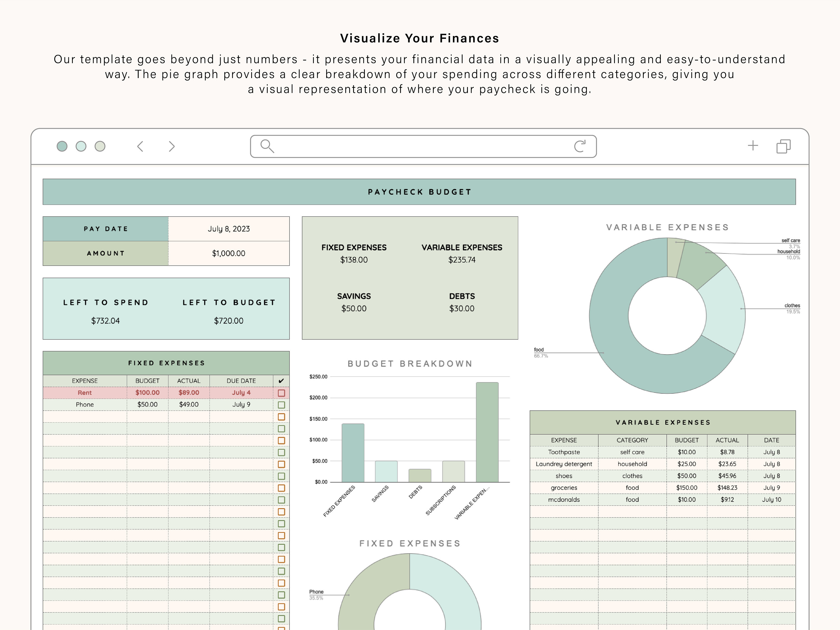Open a new tab with plus icon

click(753, 146)
